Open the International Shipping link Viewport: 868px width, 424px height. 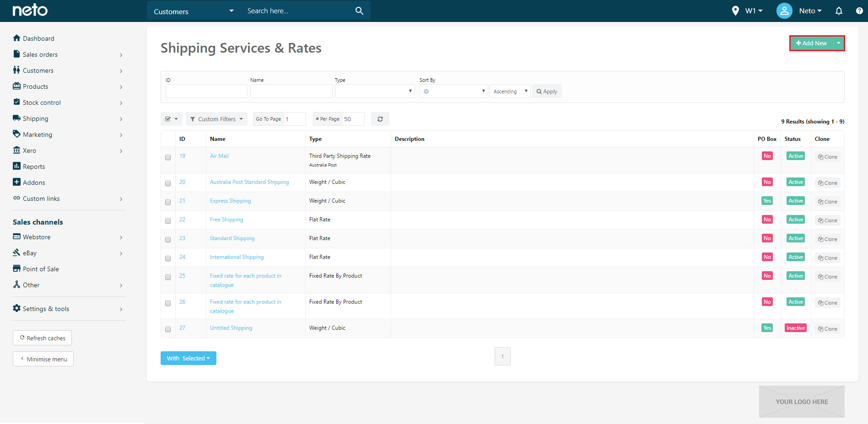(237, 257)
